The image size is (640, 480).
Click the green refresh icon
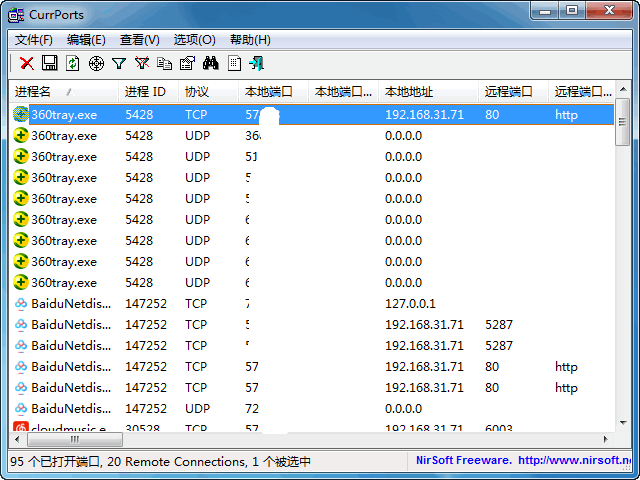tap(72, 64)
